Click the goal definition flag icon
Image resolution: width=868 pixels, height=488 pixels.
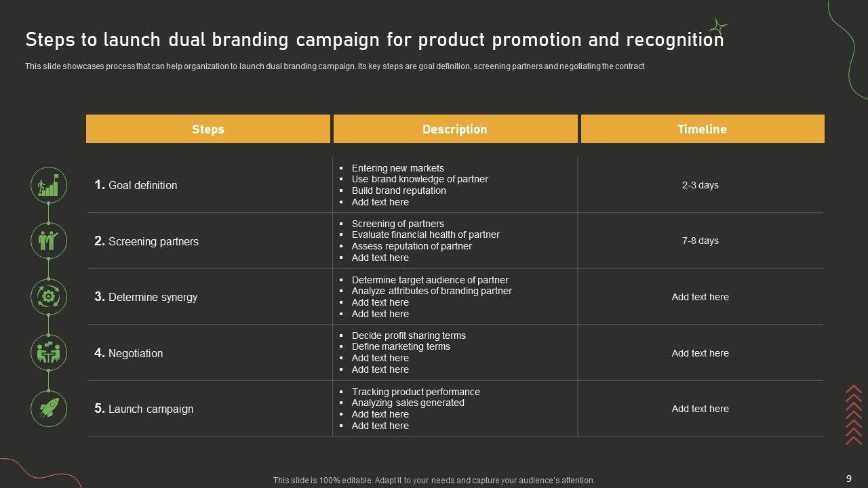pos(49,185)
